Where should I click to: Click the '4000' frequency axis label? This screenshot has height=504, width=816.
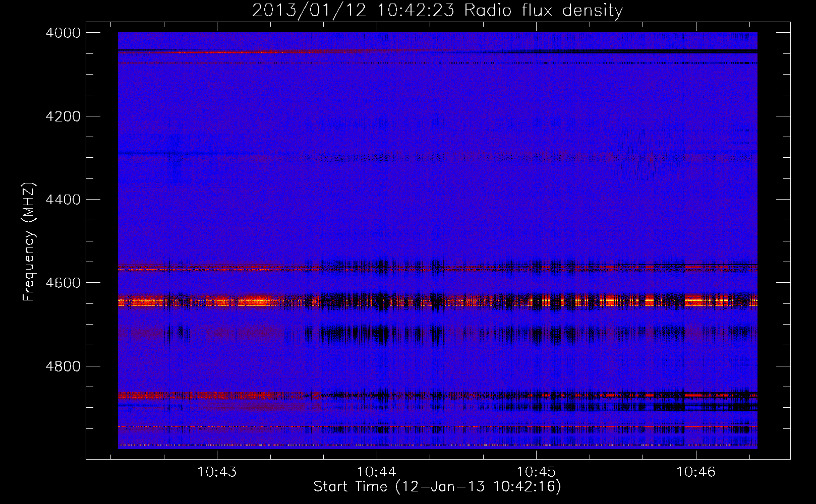pos(63,33)
